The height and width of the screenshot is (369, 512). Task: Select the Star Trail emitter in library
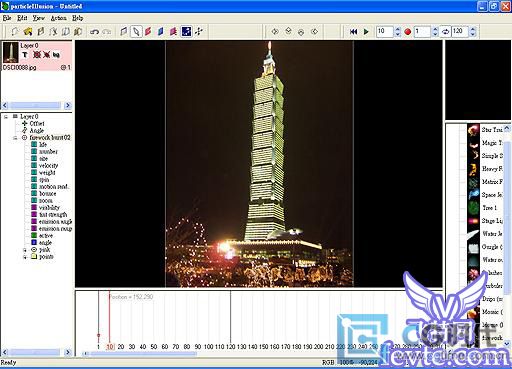click(x=492, y=130)
